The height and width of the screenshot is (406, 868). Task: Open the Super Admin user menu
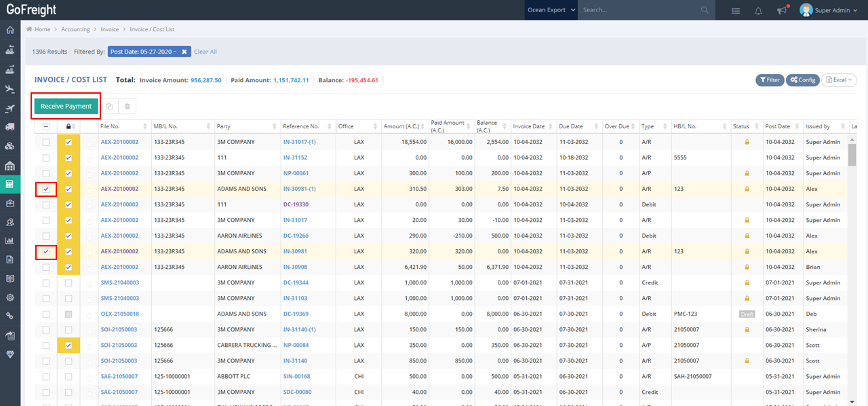829,10
